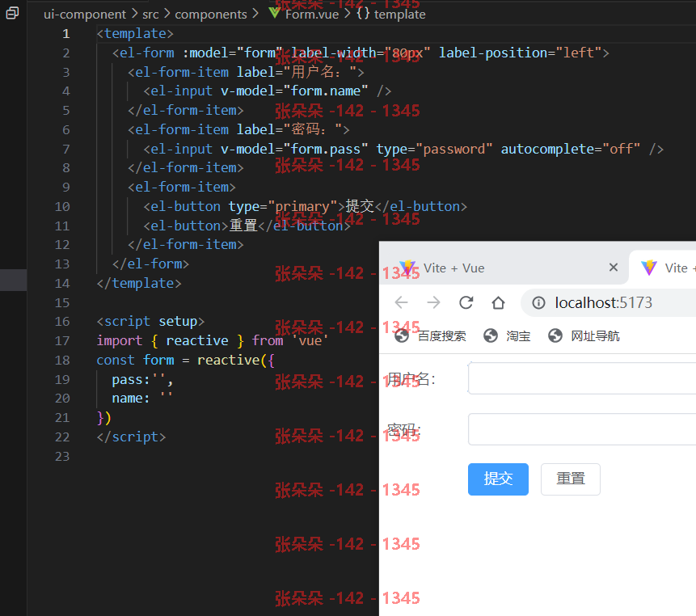
Task: Reload the browser page
Action: click(466, 302)
